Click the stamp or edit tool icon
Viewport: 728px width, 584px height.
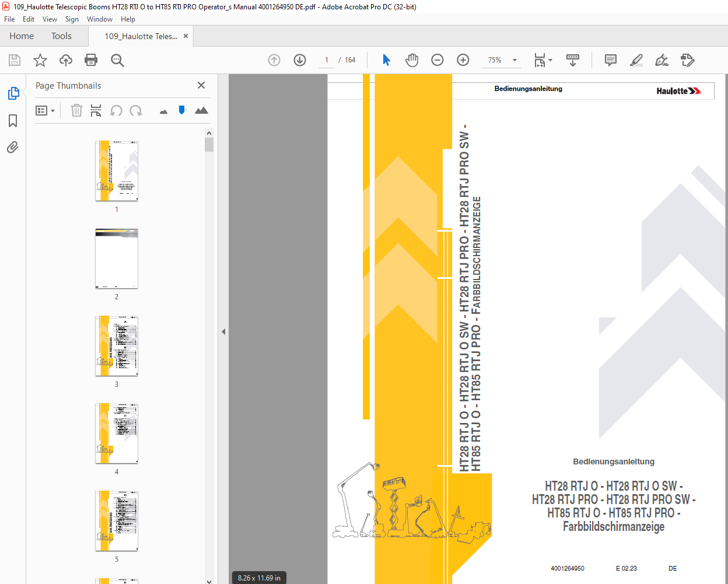[x=688, y=60]
